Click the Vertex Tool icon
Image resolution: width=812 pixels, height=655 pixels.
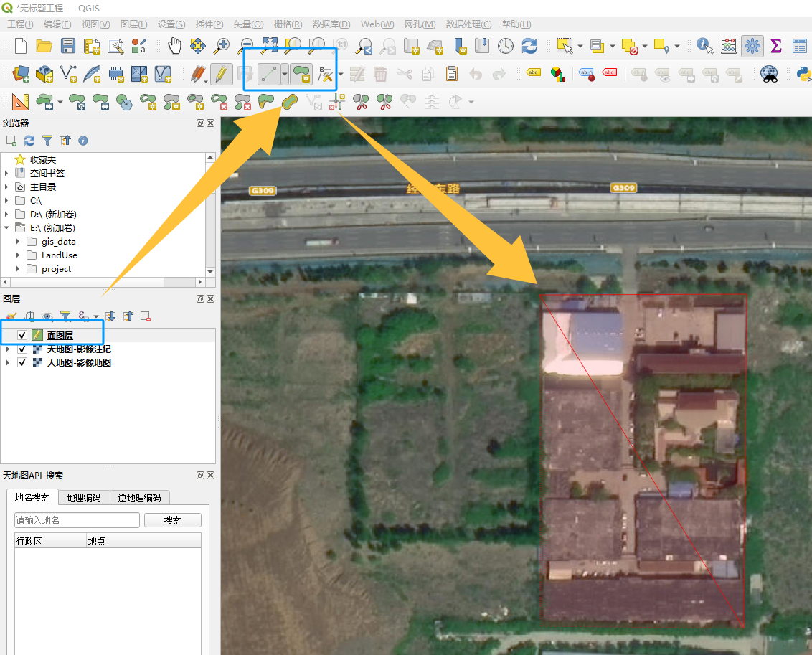pos(325,74)
